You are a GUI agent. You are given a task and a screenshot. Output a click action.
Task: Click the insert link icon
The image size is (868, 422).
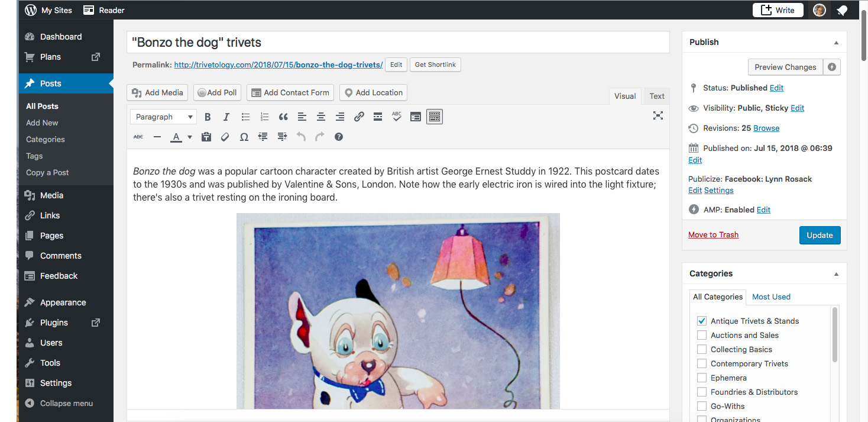(359, 117)
